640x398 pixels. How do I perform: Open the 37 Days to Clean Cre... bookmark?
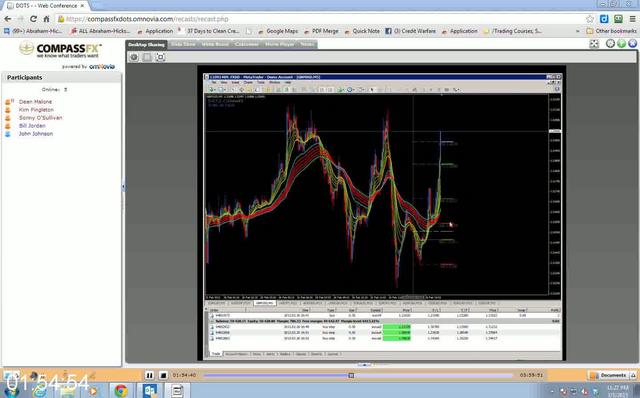(x=209, y=31)
